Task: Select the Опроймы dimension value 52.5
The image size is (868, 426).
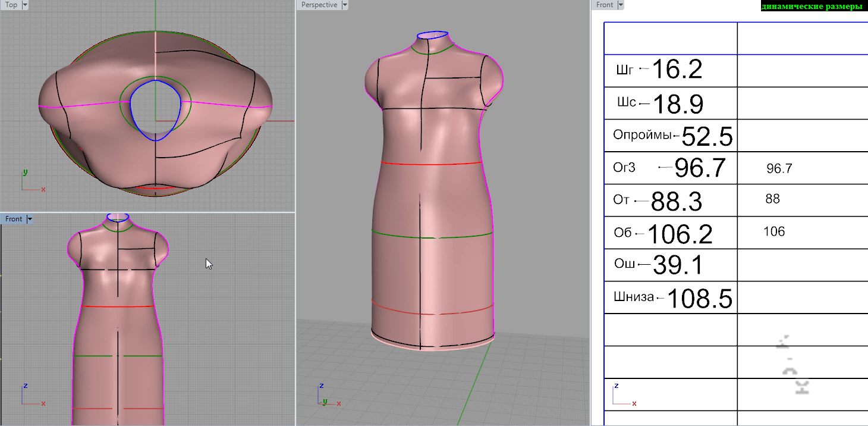Action: [707, 137]
